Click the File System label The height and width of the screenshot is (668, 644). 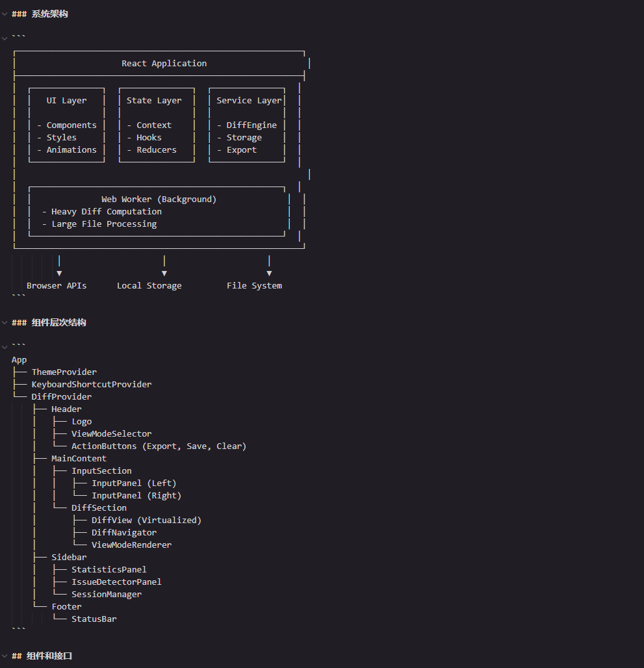(x=254, y=286)
